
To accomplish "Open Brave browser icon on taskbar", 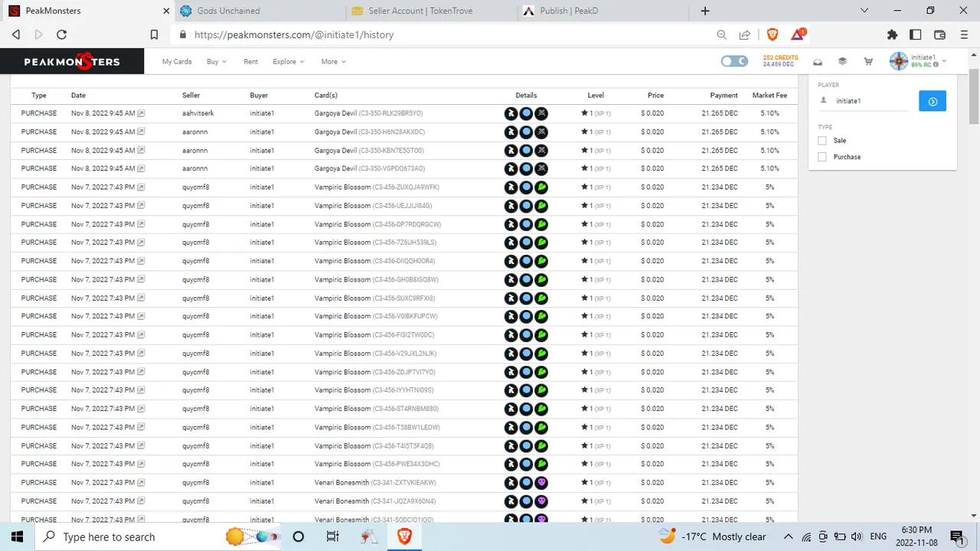I will 404,536.
